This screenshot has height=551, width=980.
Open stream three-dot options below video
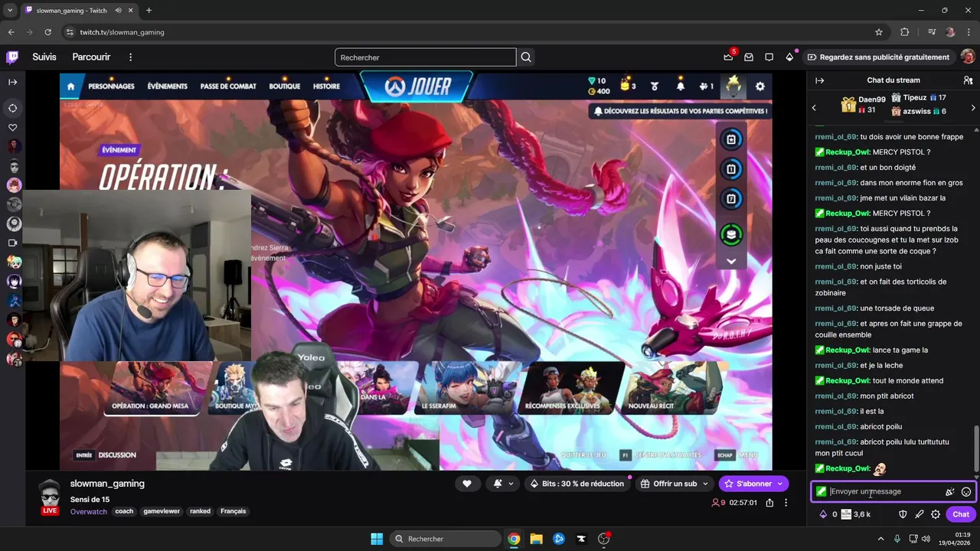point(786,503)
